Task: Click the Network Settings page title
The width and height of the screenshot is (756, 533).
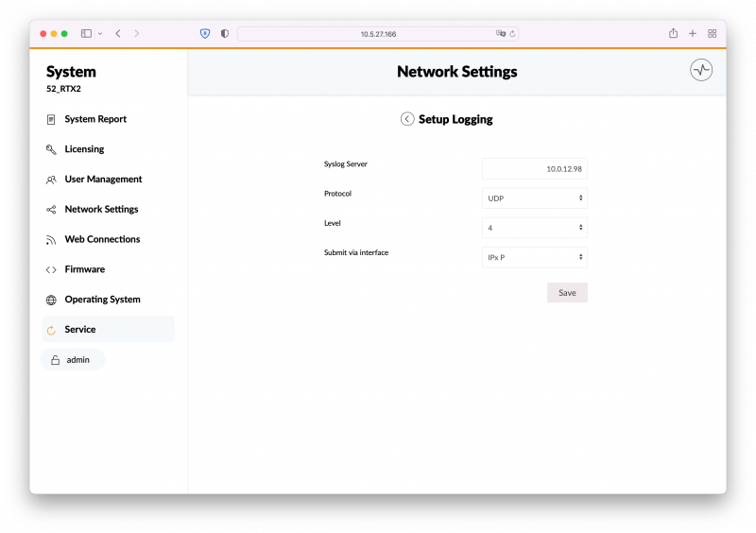Action: [457, 72]
